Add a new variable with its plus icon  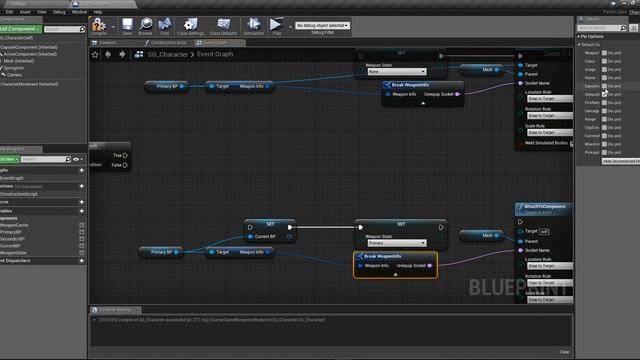tap(82, 211)
